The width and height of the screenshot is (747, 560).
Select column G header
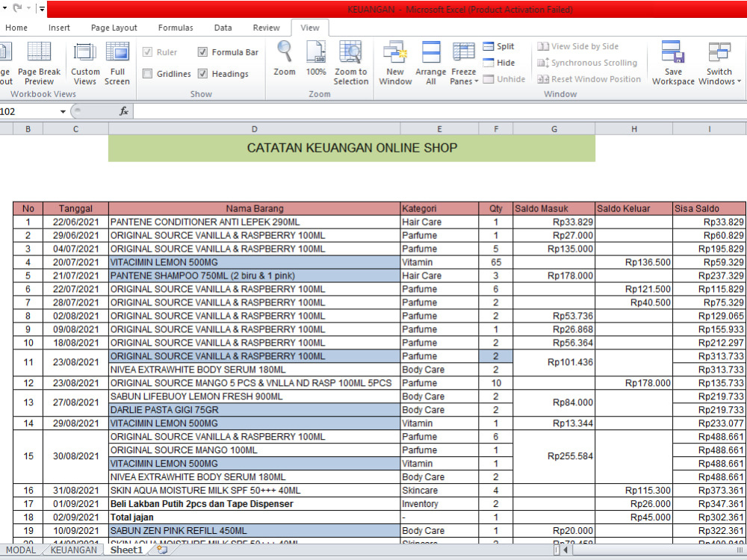554,129
